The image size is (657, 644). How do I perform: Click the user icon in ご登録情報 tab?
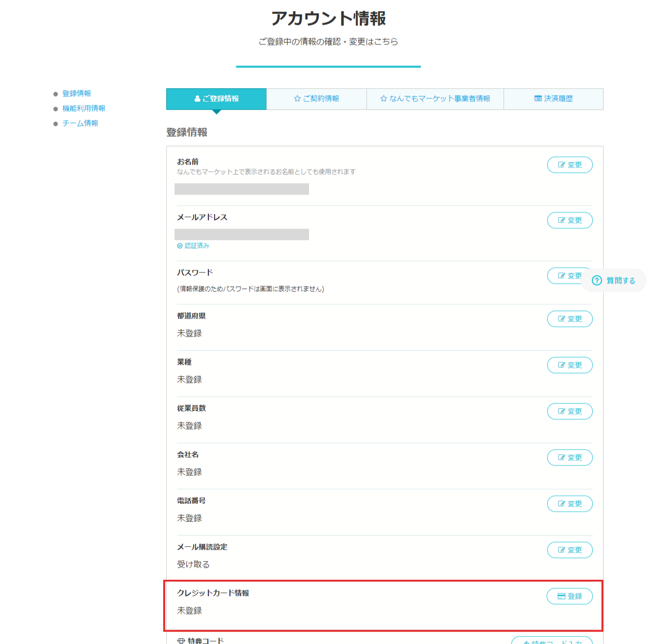197,99
